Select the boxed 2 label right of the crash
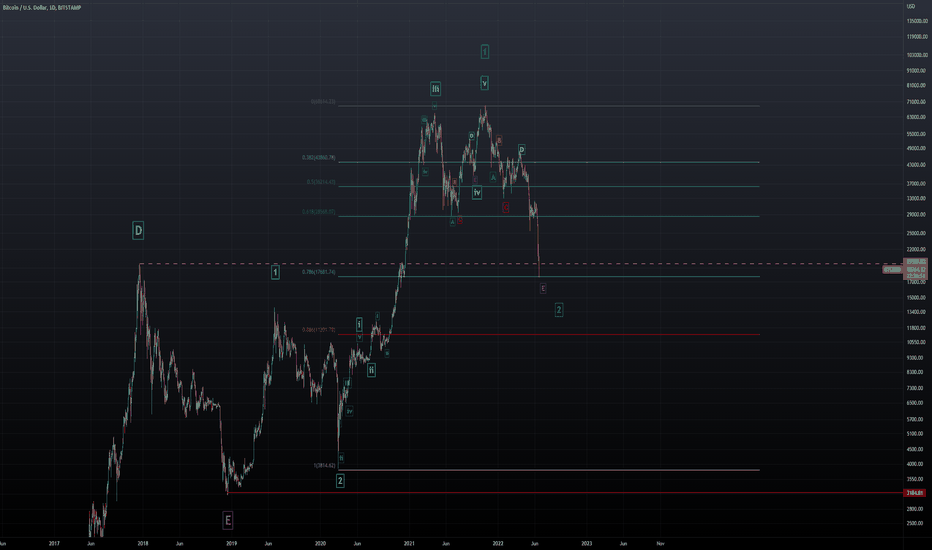932x550 pixels. tap(559, 309)
